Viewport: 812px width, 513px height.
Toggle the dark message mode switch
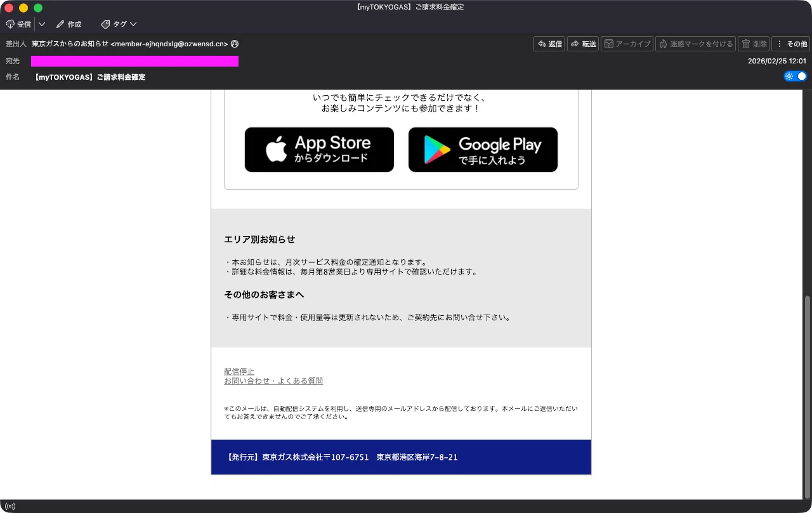(x=796, y=76)
